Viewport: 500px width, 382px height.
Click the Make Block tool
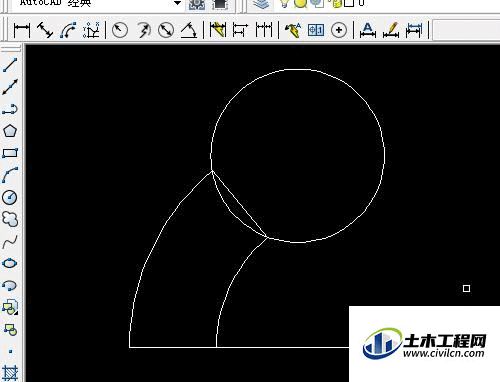(x=10, y=329)
